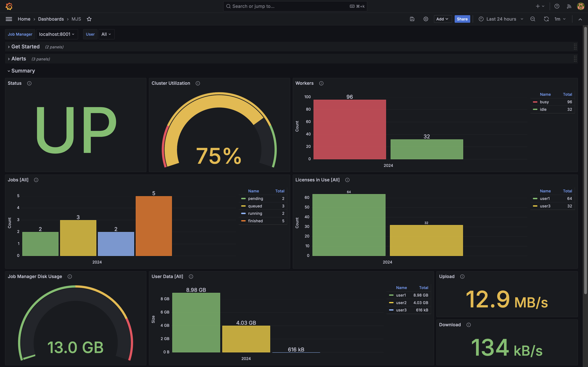This screenshot has height=367, width=588.
Task: Toggle finished series in Jobs legend
Action: tap(255, 221)
